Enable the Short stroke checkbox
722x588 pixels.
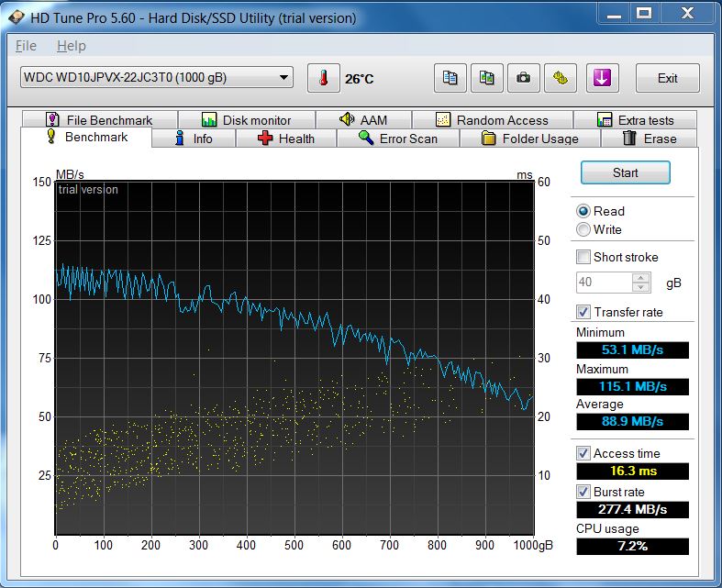pos(583,257)
